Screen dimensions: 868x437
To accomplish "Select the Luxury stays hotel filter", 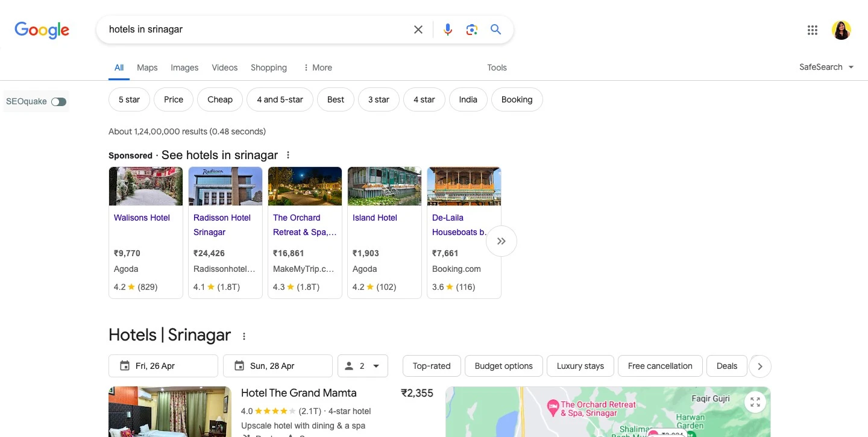I will [580, 366].
